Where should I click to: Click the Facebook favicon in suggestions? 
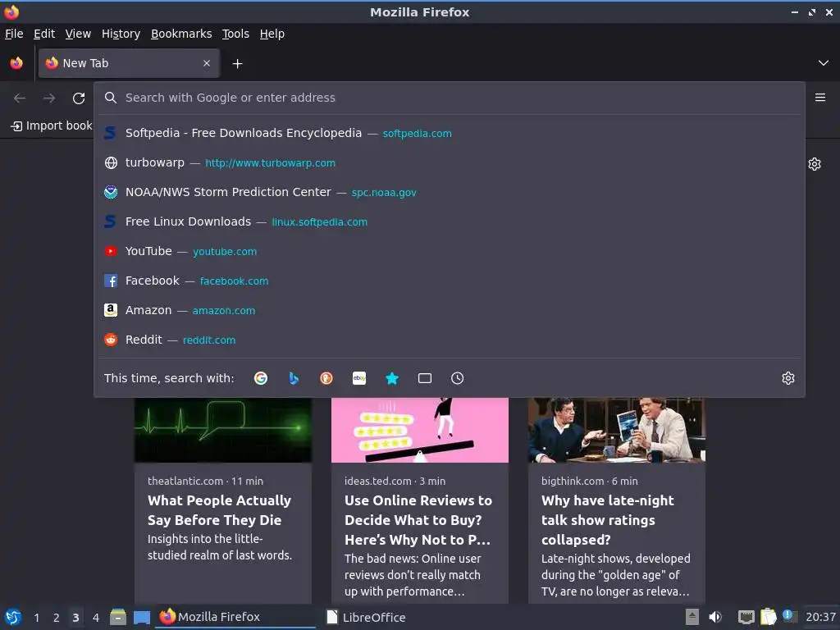tap(111, 281)
